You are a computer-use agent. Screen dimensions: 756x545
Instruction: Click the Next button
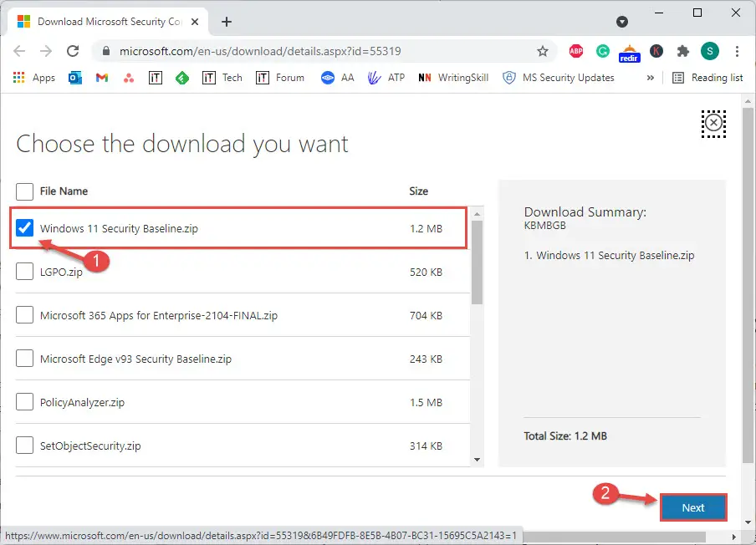(x=692, y=507)
